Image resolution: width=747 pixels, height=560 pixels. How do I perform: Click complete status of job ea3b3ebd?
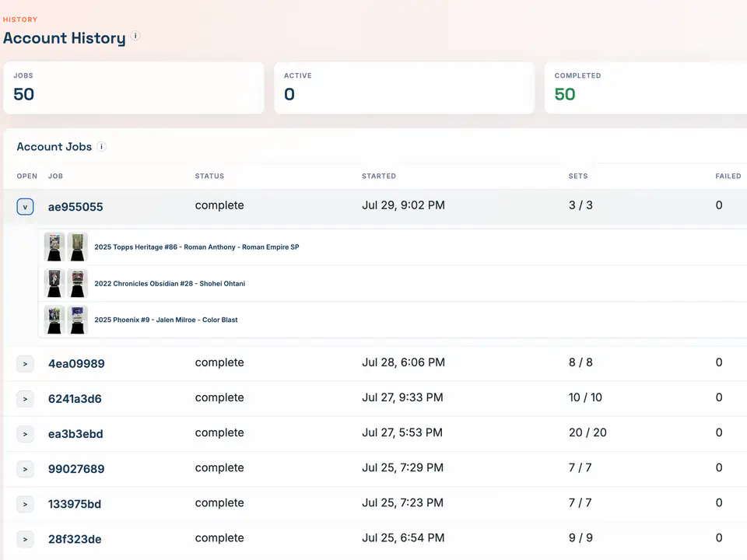coord(219,432)
